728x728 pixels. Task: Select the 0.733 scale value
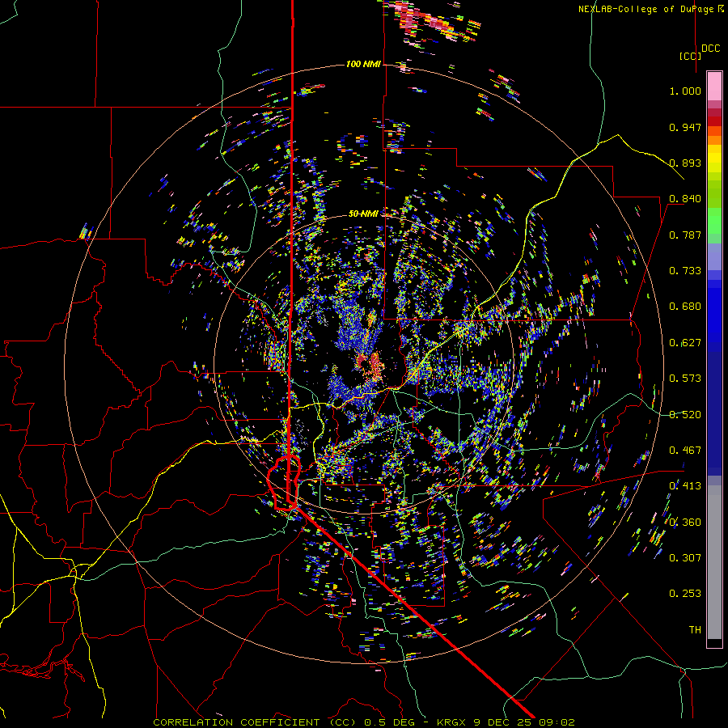(685, 271)
